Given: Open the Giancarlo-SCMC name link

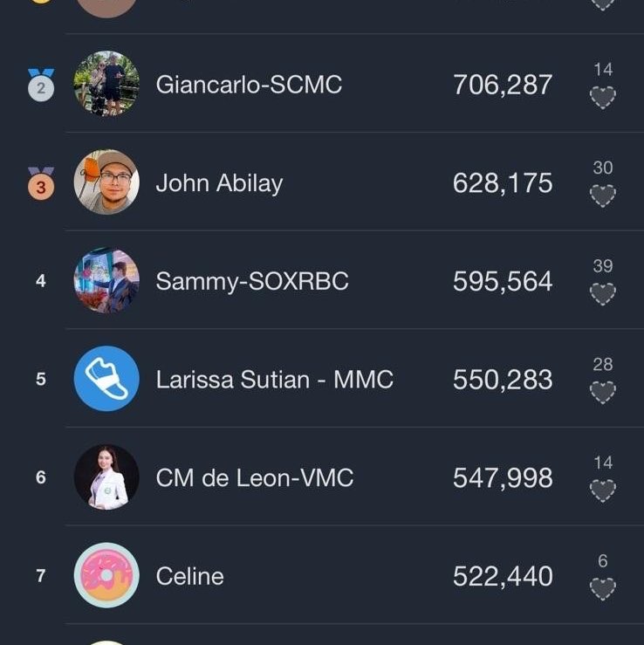Looking at the screenshot, I should tap(249, 85).
